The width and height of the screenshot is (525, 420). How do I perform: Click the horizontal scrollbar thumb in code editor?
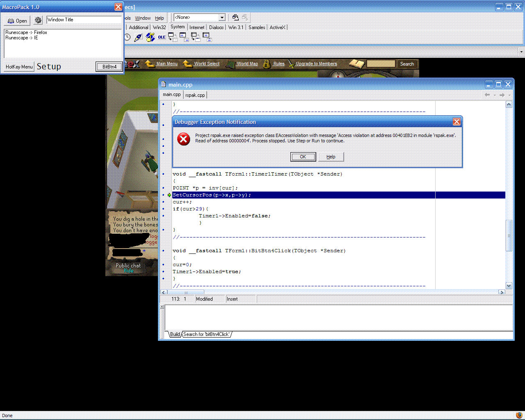(x=186, y=292)
